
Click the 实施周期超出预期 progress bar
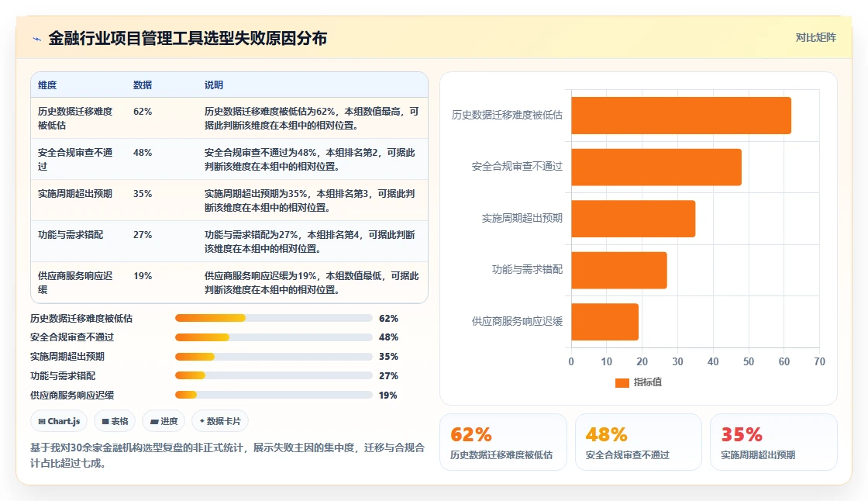tap(274, 356)
